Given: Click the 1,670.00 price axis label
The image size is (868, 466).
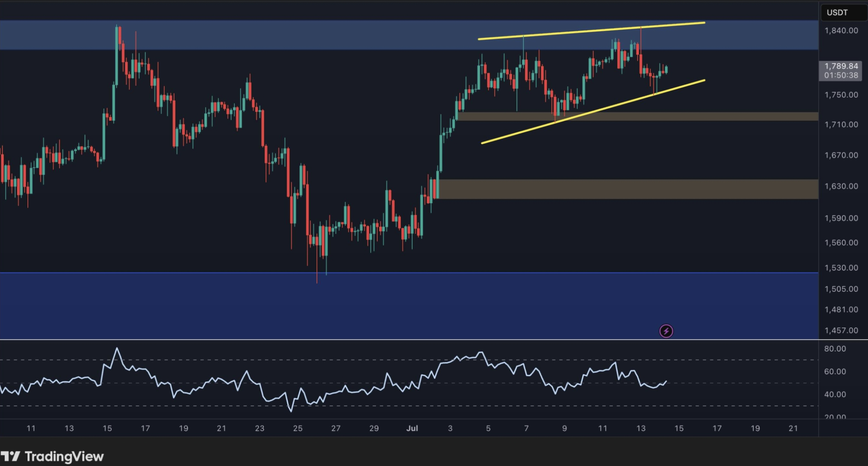Looking at the screenshot, I should [x=841, y=155].
